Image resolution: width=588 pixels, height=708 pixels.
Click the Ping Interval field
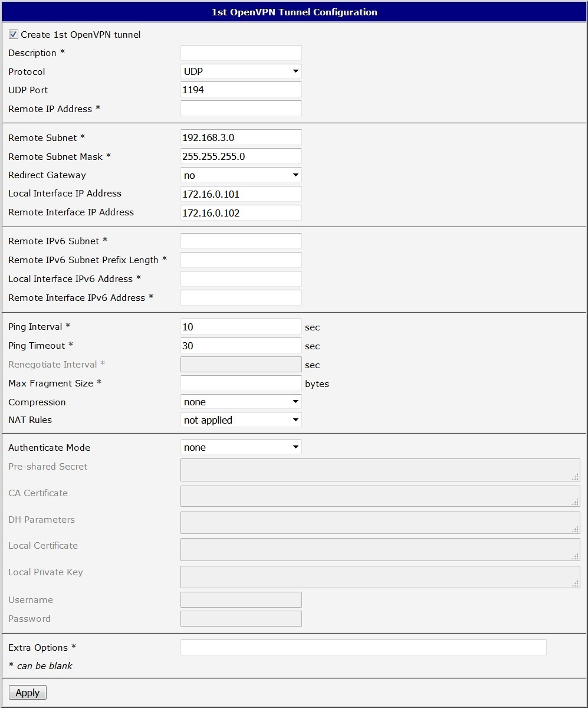[241, 327]
